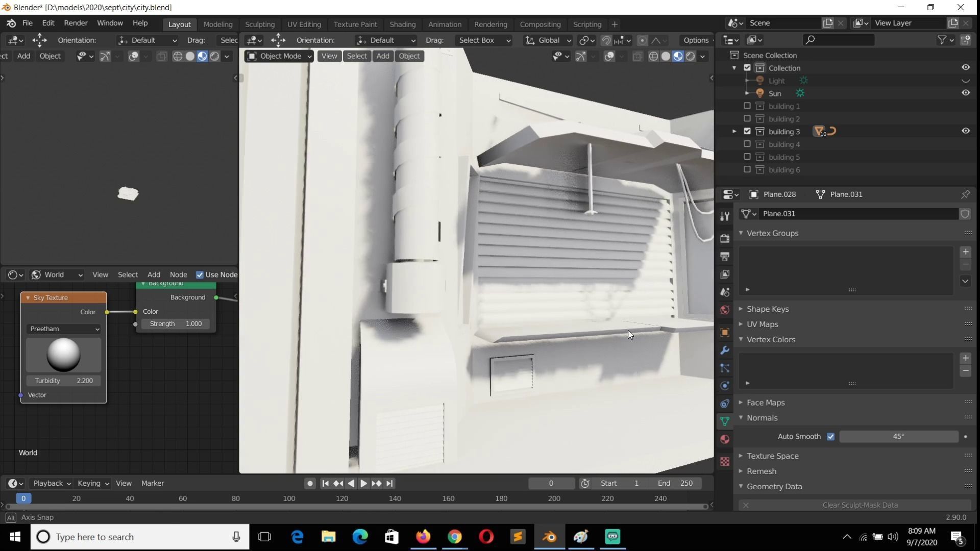Disable Use Nodes checkbox in shader editor
This screenshot has height=551, width=980.
pos(200,275)
